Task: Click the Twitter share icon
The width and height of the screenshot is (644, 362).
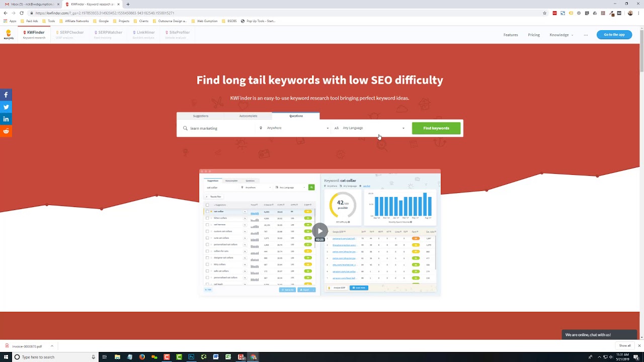Action: pyautogui.click(x=6, y=107)
